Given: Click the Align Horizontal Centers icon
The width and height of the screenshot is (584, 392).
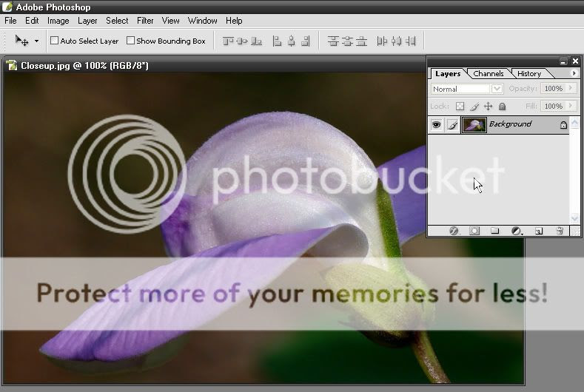Looking at the screenshot, I should (291, 41).
